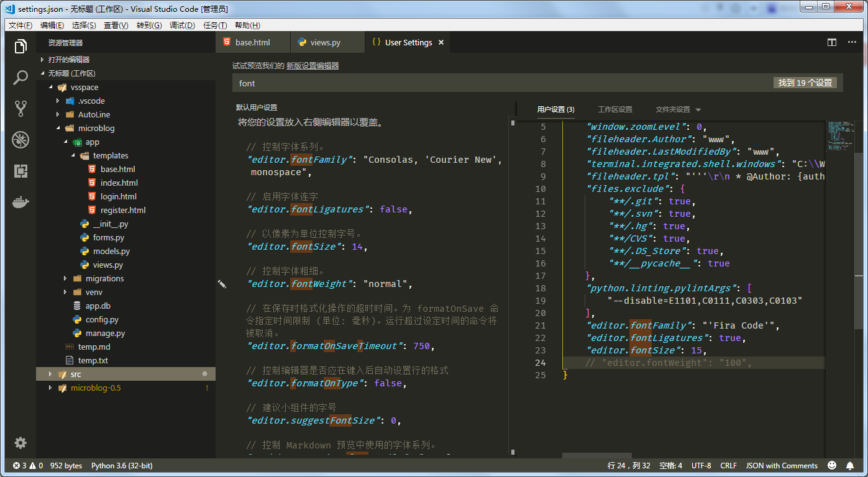Click the split editor icon

832,42
